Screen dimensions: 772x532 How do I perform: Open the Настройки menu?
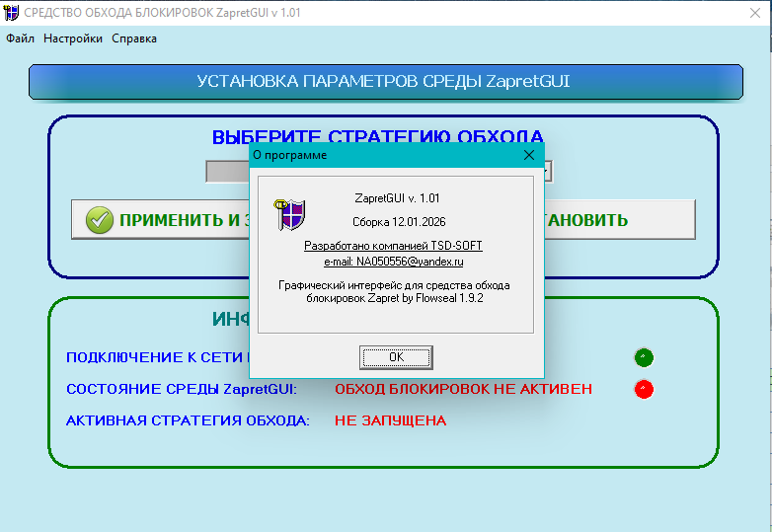[x=73, y=38]
